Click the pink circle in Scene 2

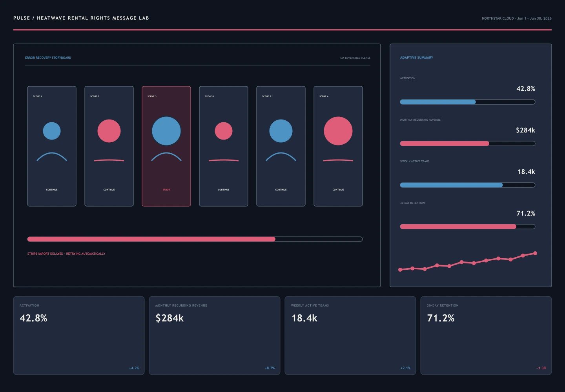pyautogui.click(x=109, y=131)
